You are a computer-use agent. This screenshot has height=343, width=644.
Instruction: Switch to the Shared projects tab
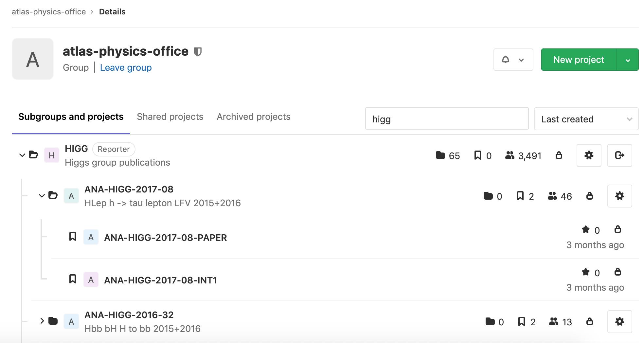pos(170,117)
